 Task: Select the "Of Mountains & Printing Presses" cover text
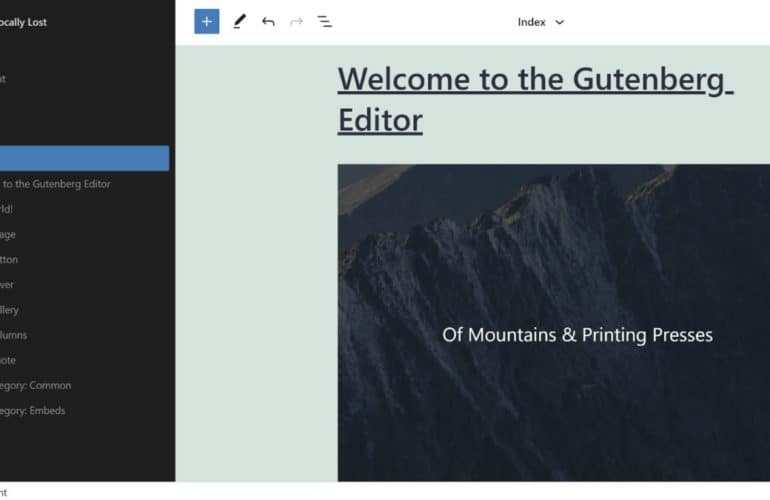(x=577, y=334)
